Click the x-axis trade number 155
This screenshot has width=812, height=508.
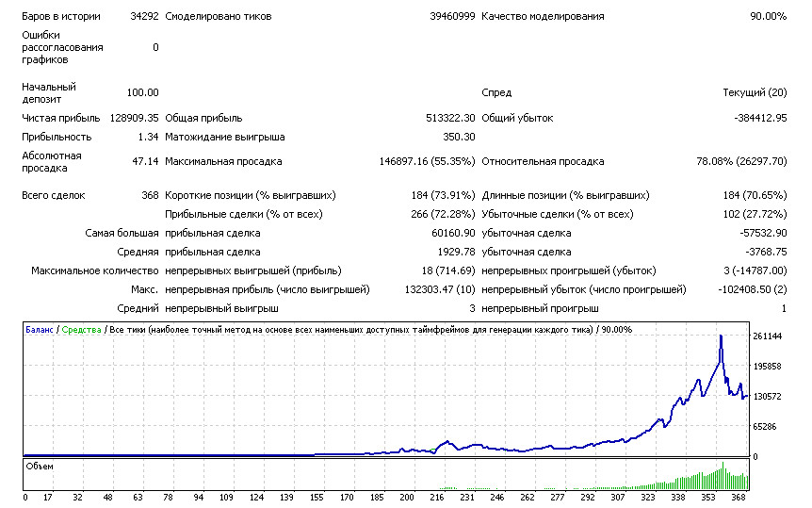(x=316, y=497)
